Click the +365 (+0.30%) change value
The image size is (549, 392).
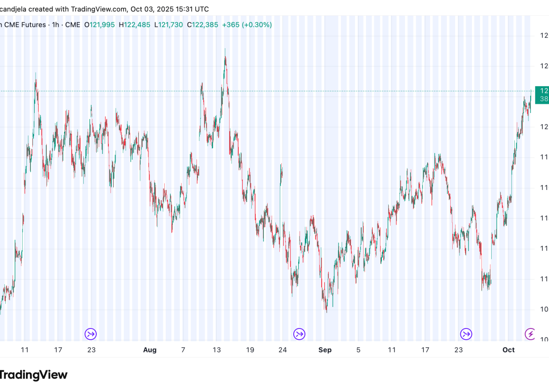click(247, 25)
